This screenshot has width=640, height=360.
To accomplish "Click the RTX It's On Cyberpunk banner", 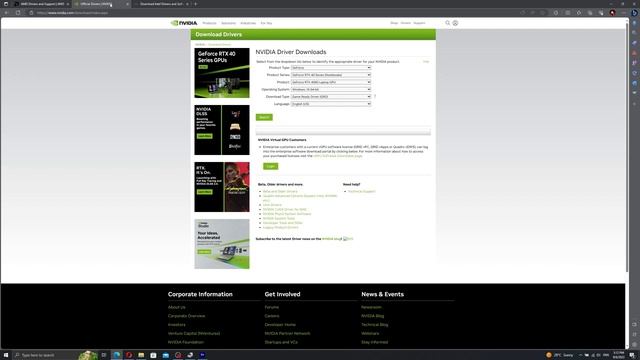I will 222,187.
